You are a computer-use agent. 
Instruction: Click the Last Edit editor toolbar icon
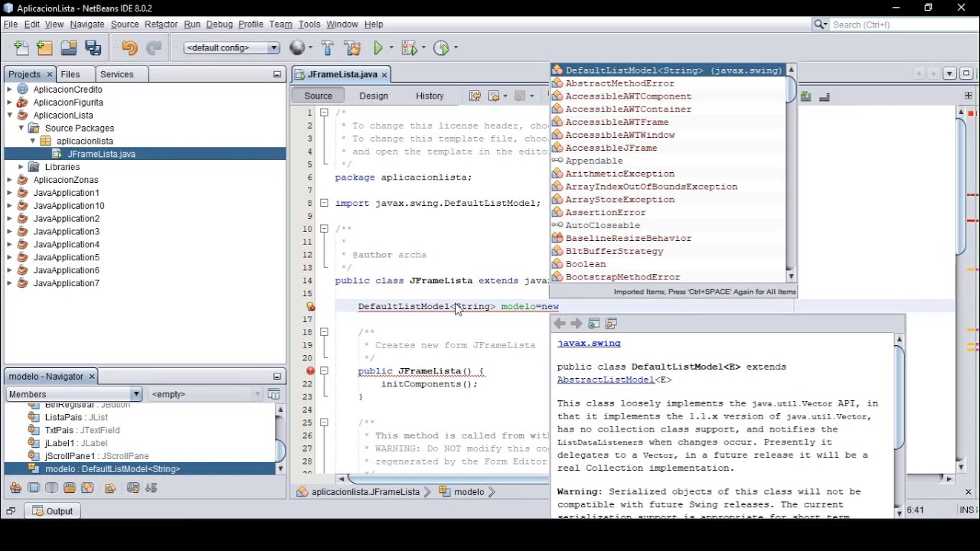pos(475,96)
